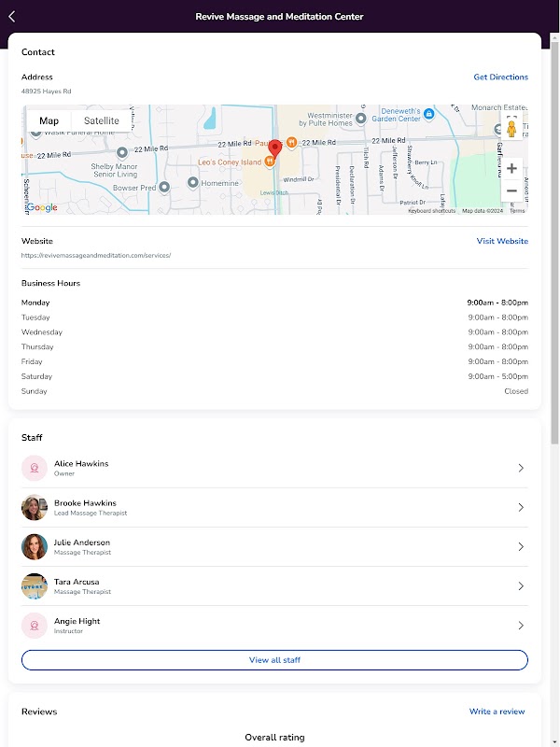Click the Bowser Pred map marker
Screen dimensions: 560x747
[164, 188]
